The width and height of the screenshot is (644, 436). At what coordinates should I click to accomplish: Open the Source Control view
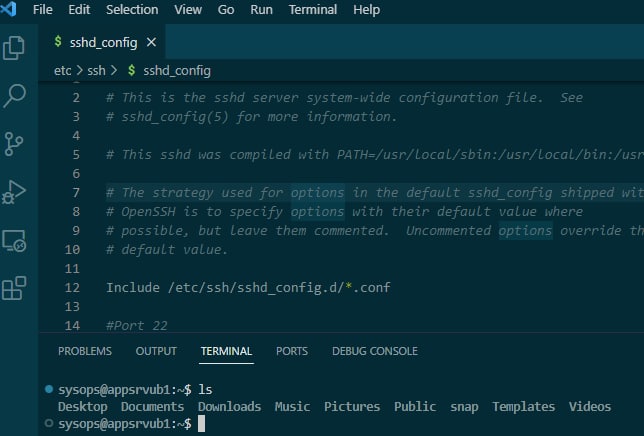[x=15, y=143]
